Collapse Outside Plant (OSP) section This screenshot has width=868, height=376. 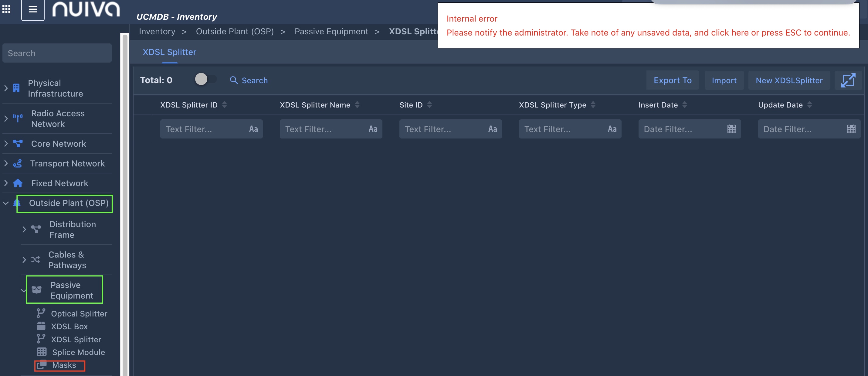coord(6,203)
